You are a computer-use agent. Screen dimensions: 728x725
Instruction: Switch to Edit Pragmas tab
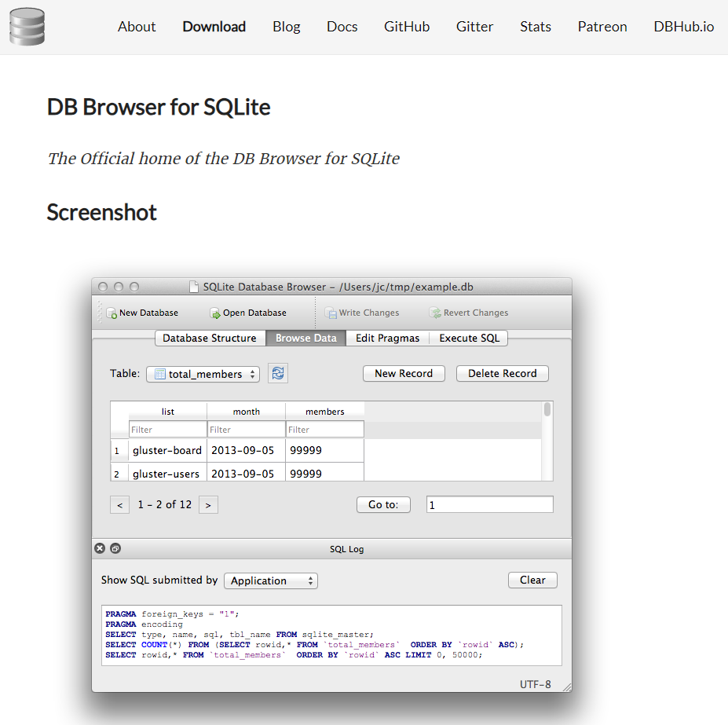pos(387,338)
